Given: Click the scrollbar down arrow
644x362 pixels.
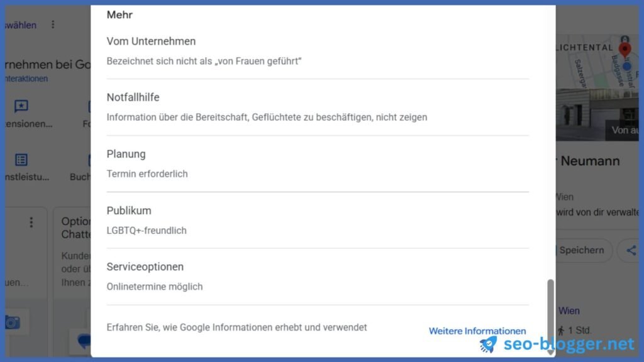Looking at the screenshot, I should tap(550, 352).
